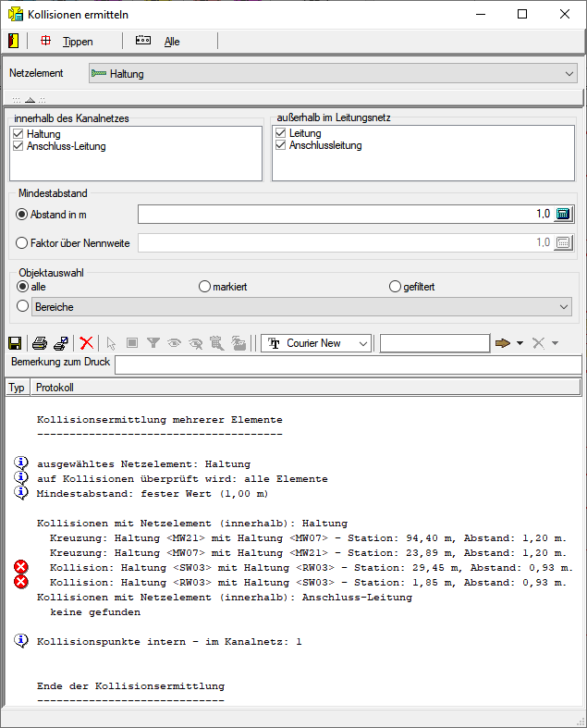The image size is (587, 728).
Task: Delete the protocol with the red X
Action: click(x=87, y=343)
